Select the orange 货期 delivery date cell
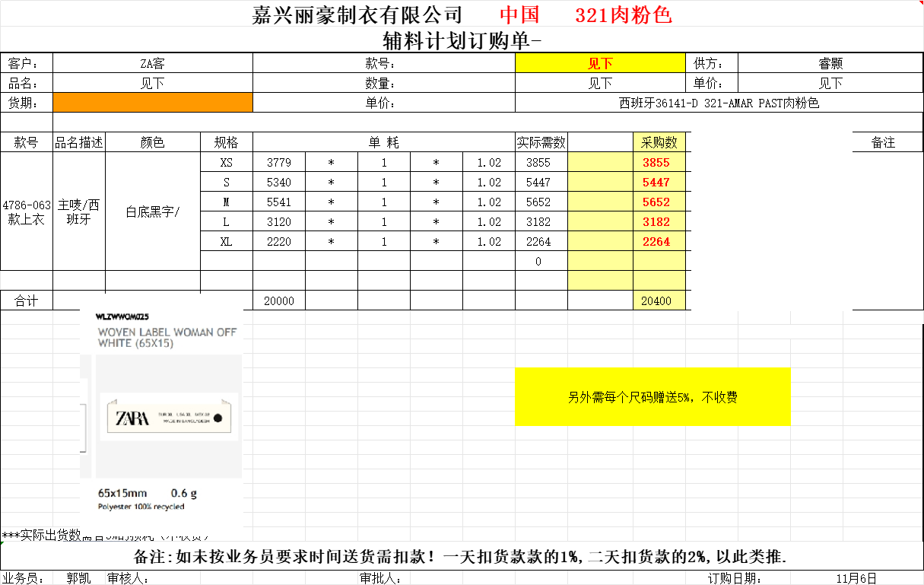 [x=153, y=103]
